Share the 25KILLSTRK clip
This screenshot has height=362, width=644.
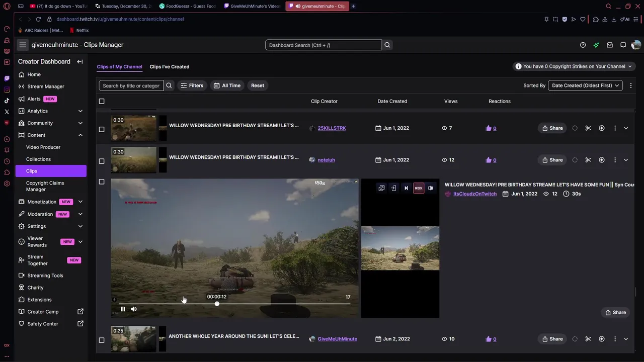(x=552, y=128)
